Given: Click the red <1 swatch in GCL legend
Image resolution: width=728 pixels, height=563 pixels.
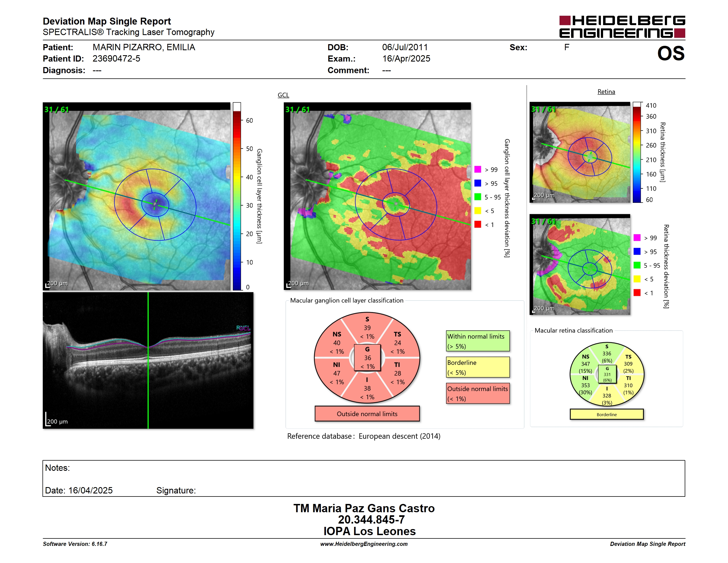Looking at the screenshot, I should [478, 224].
